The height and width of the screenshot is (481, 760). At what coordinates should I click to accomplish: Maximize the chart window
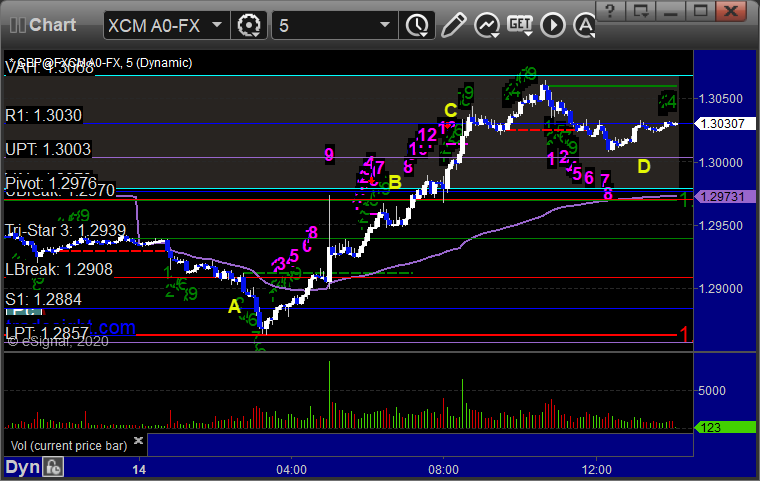(700, 11)
